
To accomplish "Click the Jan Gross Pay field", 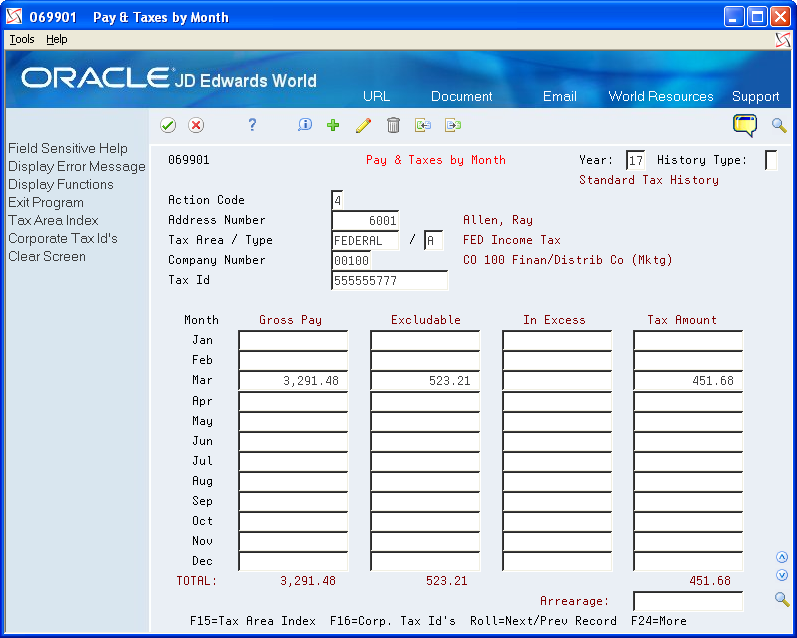I will point(293,340).
